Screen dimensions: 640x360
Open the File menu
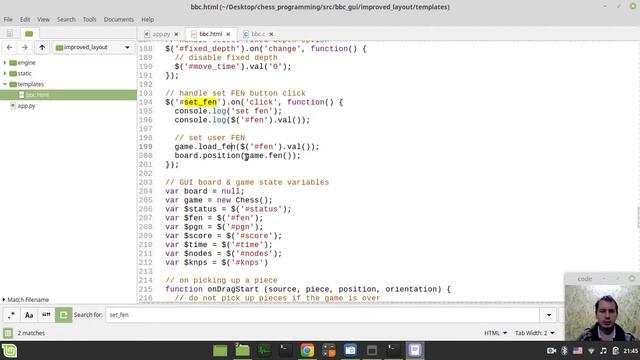[x=8, y=19]
